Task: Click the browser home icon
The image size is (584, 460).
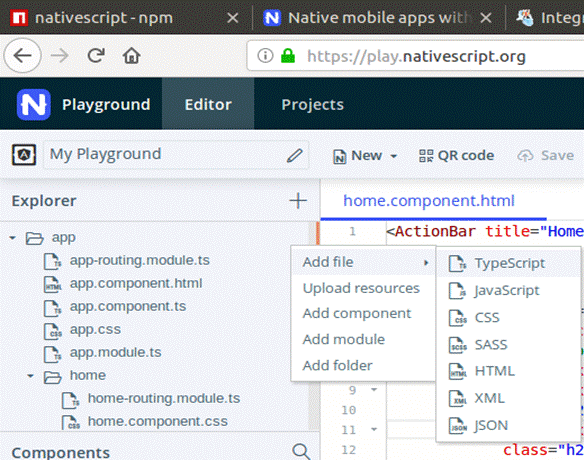Action: click(x=131, y=56)
